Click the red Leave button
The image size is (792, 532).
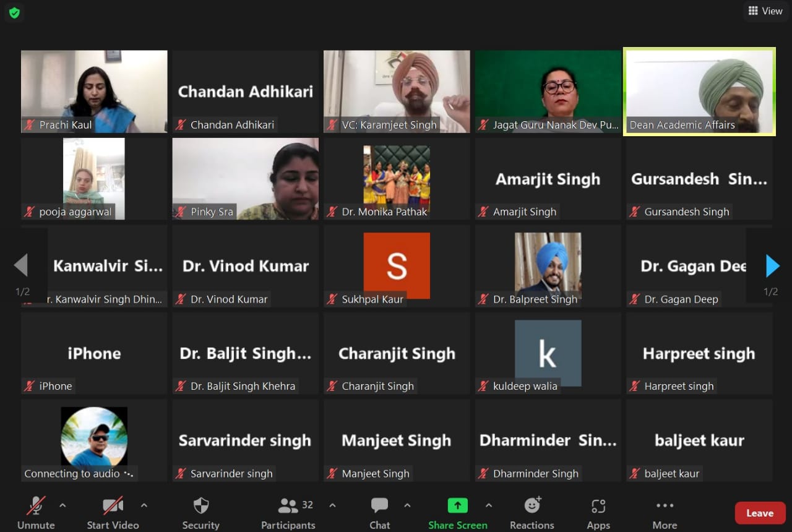(760, 513)
